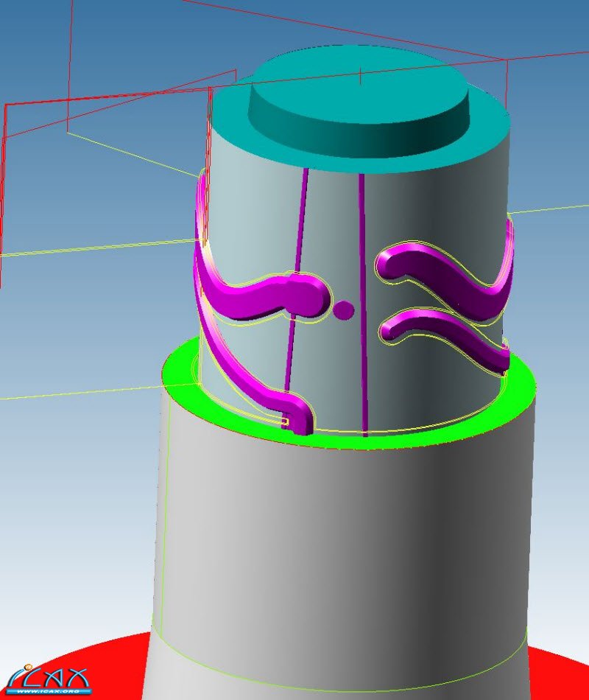Pick the small purple circular dot

pyautogui.click(x=343, y=309)
